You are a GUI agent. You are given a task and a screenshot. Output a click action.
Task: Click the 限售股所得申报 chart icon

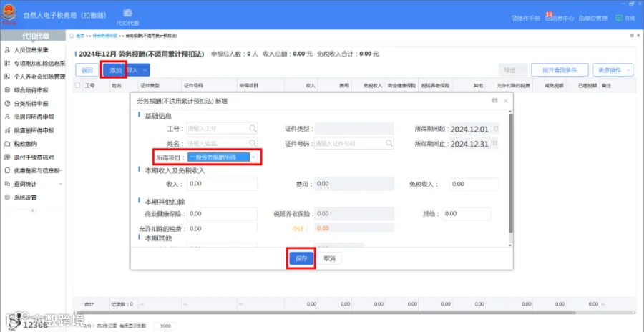coord(7,131)
